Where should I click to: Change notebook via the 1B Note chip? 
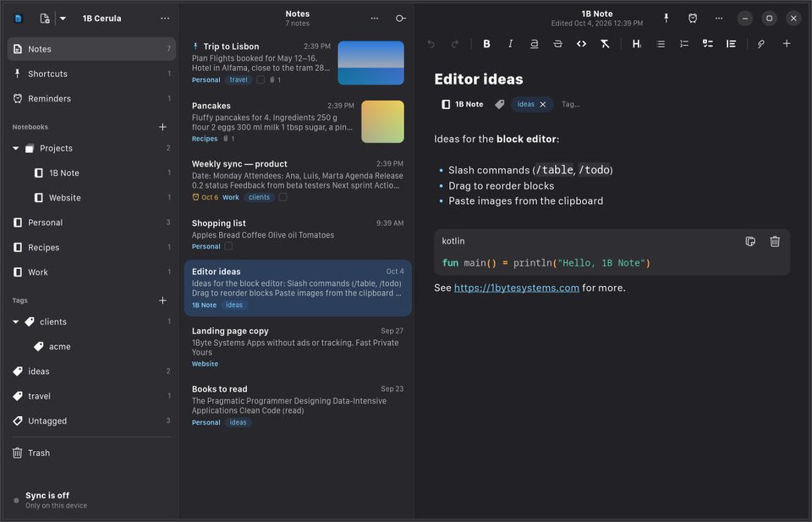pyautogui.click(x=463, y=105)
